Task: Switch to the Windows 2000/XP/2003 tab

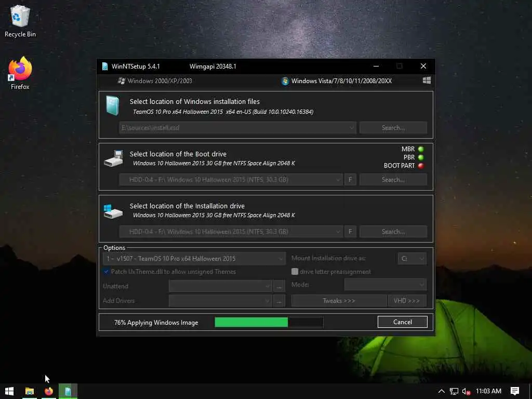Action: pos(155,81)
